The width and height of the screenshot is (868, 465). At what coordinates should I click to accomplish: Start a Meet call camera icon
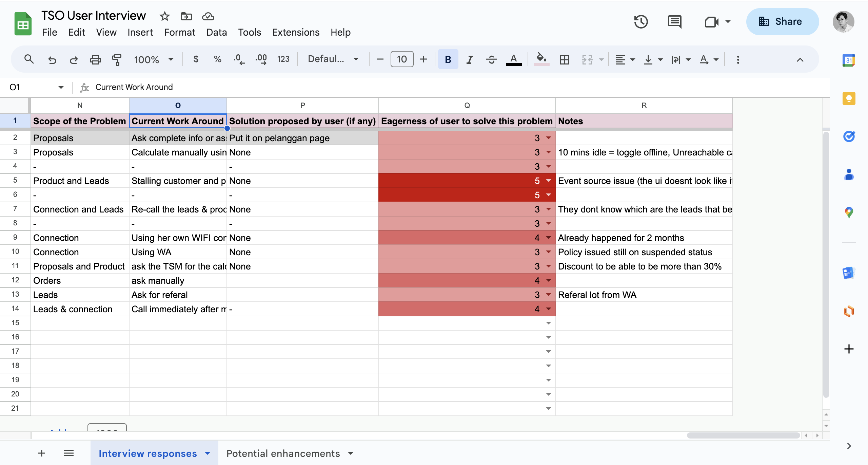click(x=711, y=22)
